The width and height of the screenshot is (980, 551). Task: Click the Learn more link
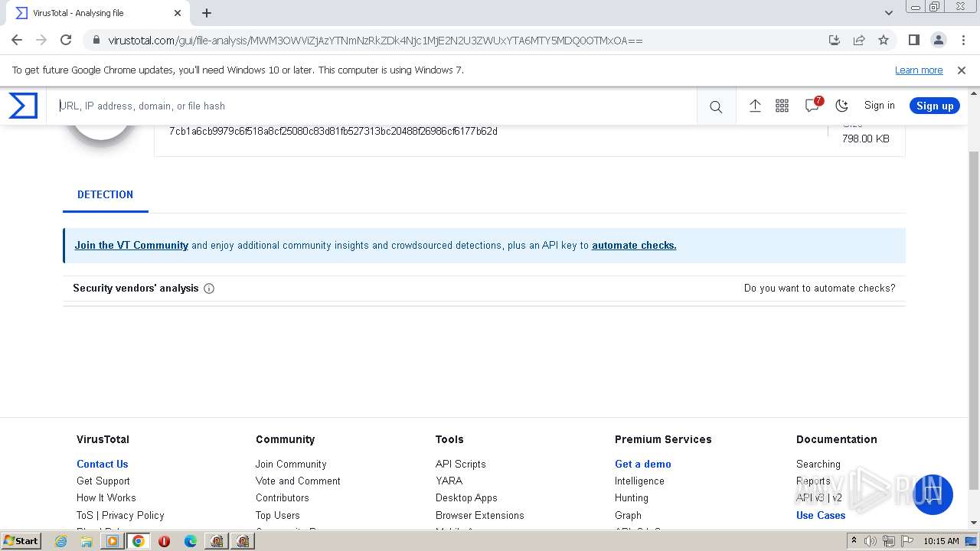(919, 70)
